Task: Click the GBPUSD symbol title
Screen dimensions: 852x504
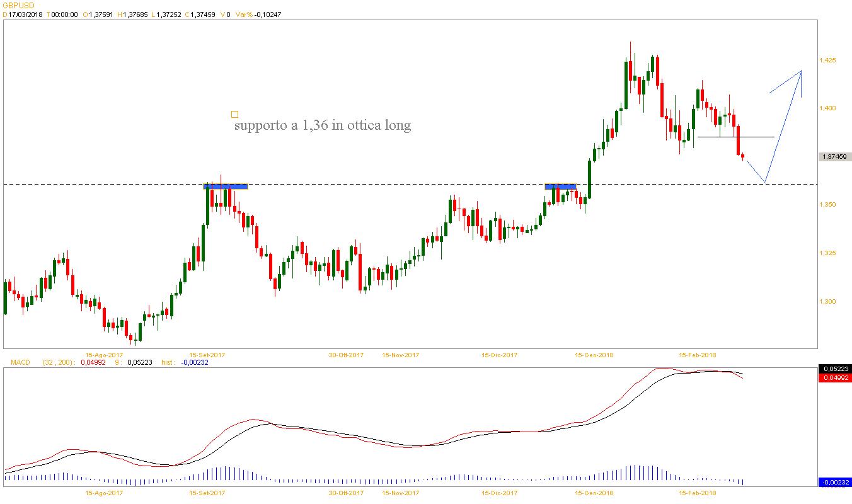Action: point(18,4)
